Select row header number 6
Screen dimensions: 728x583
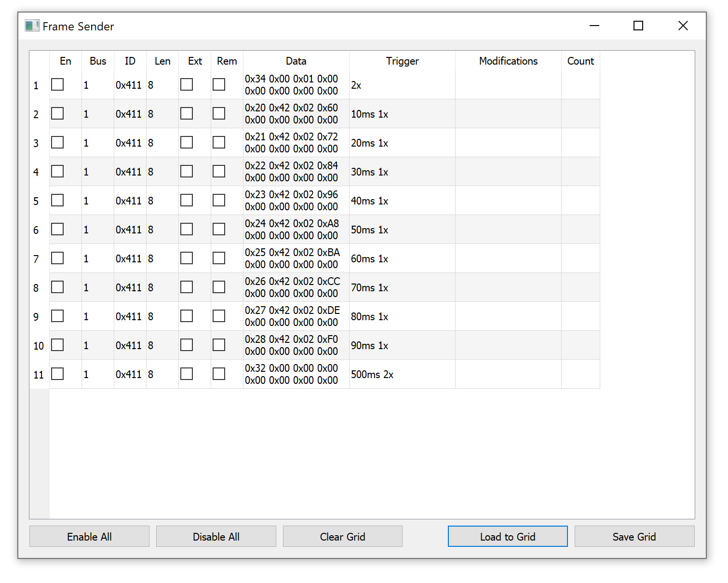tap(37, 230)
